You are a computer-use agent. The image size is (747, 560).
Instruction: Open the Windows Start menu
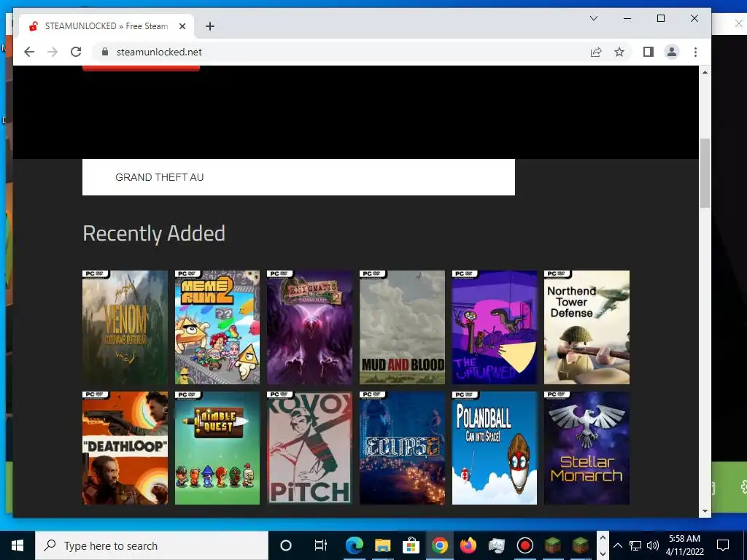click(18, 545)
